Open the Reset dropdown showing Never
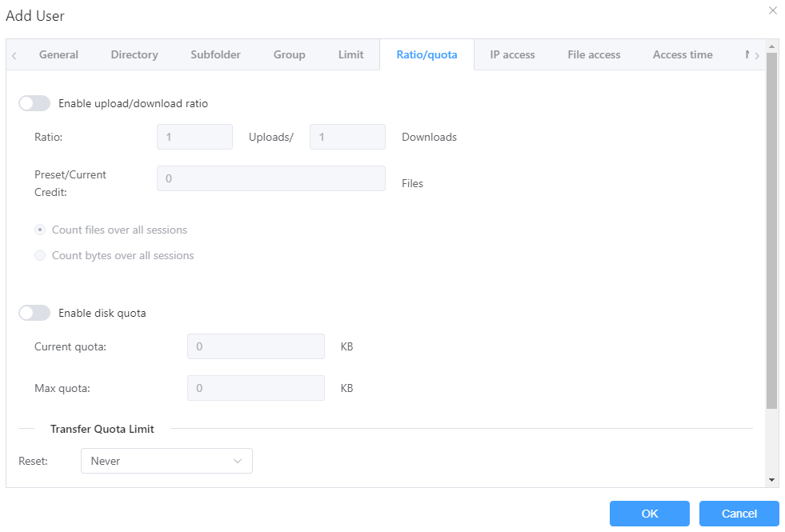 (x=166, y=461)
